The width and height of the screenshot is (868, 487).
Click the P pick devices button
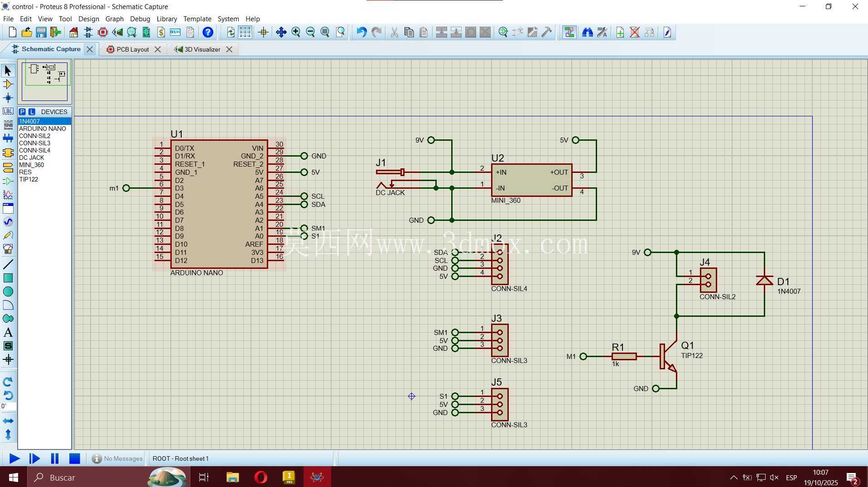[22, 112]
